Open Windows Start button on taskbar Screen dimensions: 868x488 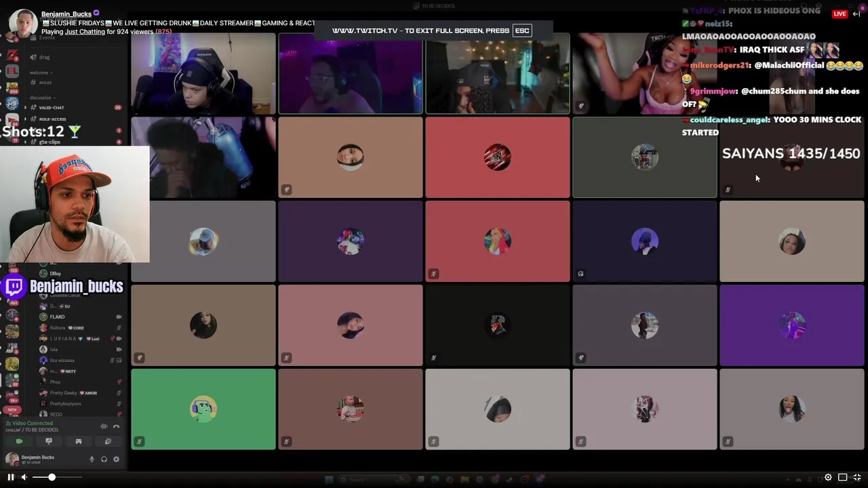tap(329, 480)
